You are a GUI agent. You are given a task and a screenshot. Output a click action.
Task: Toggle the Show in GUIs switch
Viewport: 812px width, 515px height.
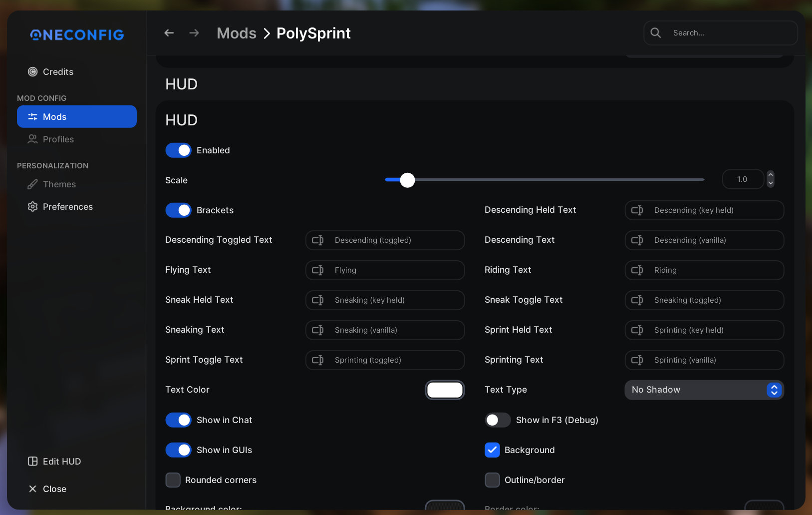click(178, 450)
